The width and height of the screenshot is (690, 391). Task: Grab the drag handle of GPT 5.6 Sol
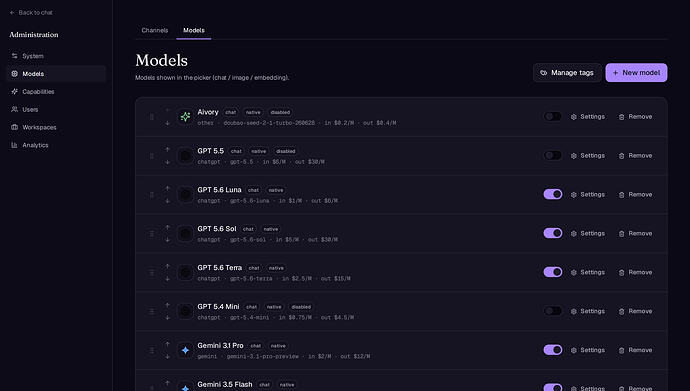point(152,234)
